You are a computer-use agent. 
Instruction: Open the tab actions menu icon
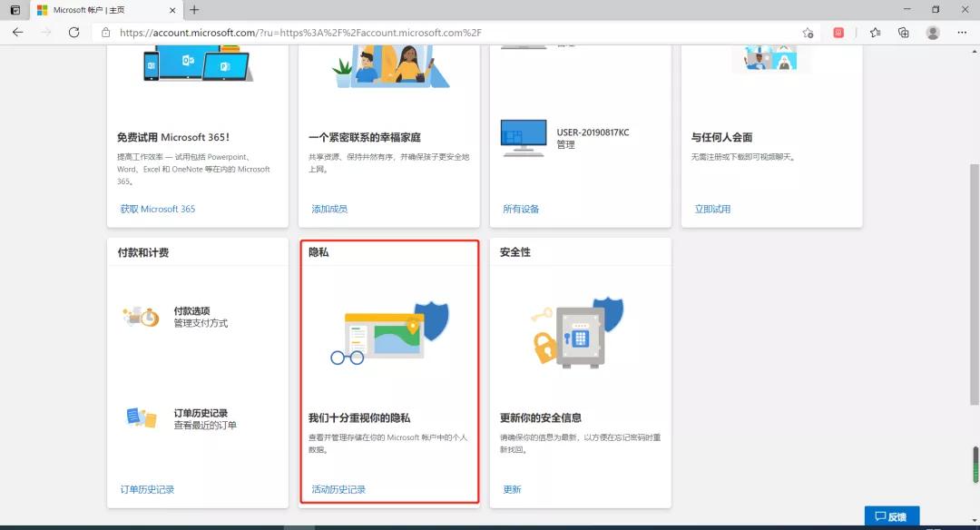15,10
